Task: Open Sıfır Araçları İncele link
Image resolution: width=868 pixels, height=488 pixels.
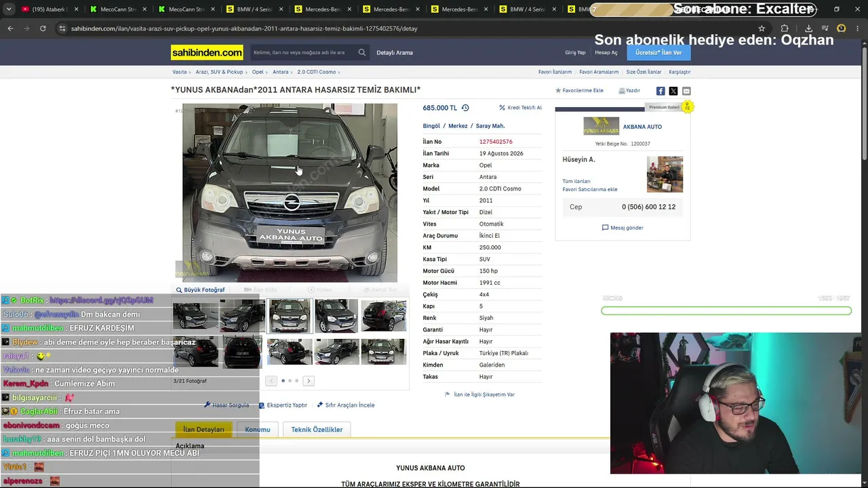Action: point(346,405)
